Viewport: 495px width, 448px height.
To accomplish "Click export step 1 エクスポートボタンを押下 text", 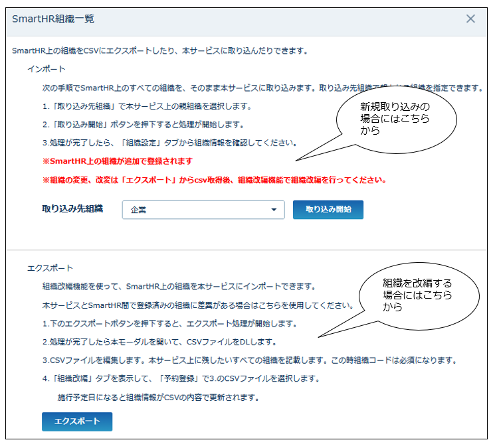I will pyautogui.click(x=169, y=324).
